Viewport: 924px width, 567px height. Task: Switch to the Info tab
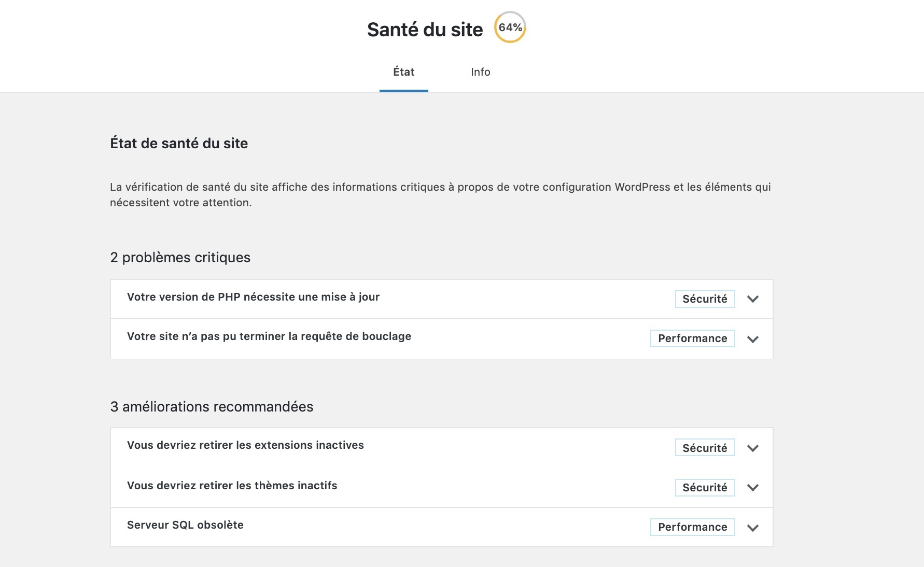click(480, 72)
